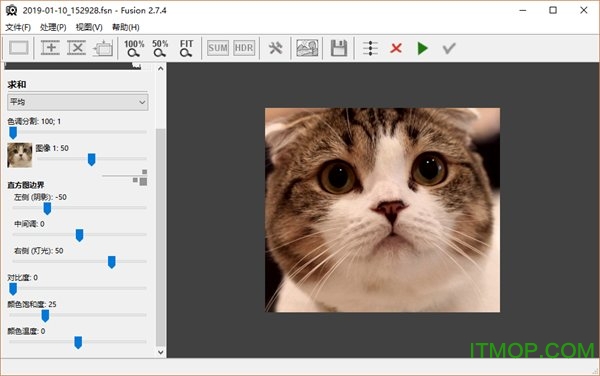Image resolution: width=600 pixels, height=376 pixels.
Task: Save result with floppy disk icon
Action: pyautogui.click(x=339, y=48)
